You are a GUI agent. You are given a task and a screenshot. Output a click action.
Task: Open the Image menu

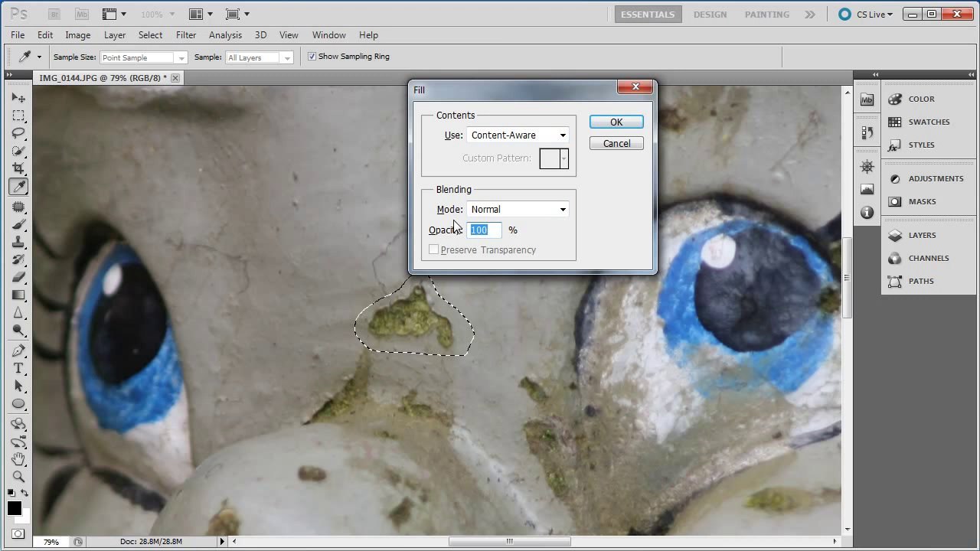[78, 35]
